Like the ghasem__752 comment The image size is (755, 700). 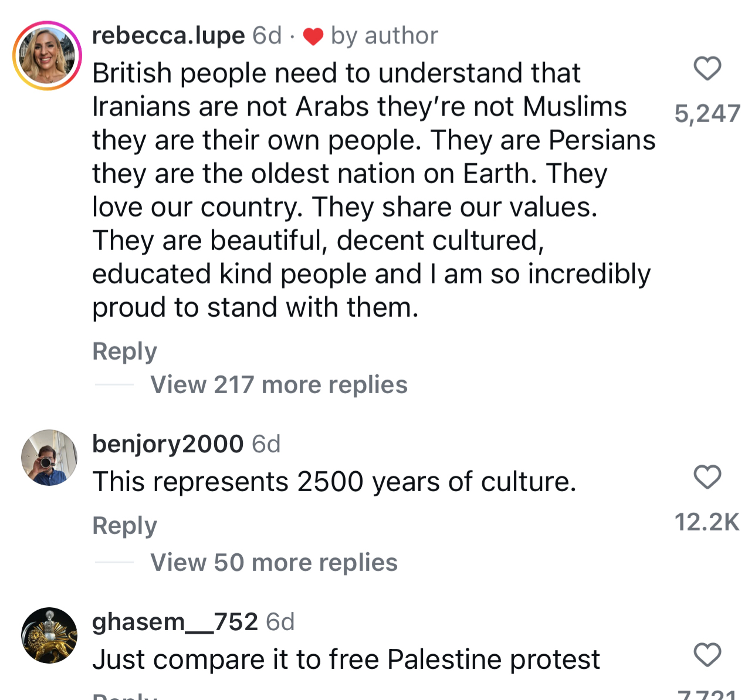[707, 655]
